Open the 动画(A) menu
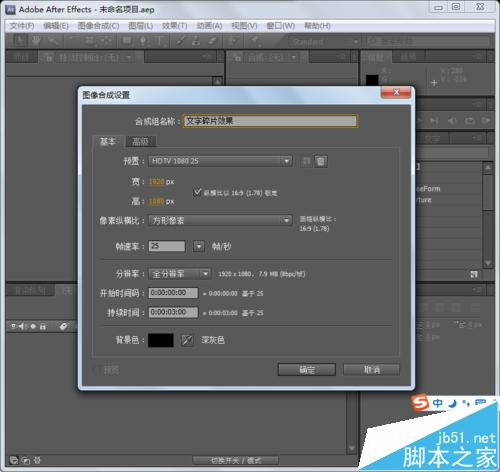500x472 pixels. tap(209, 26)
